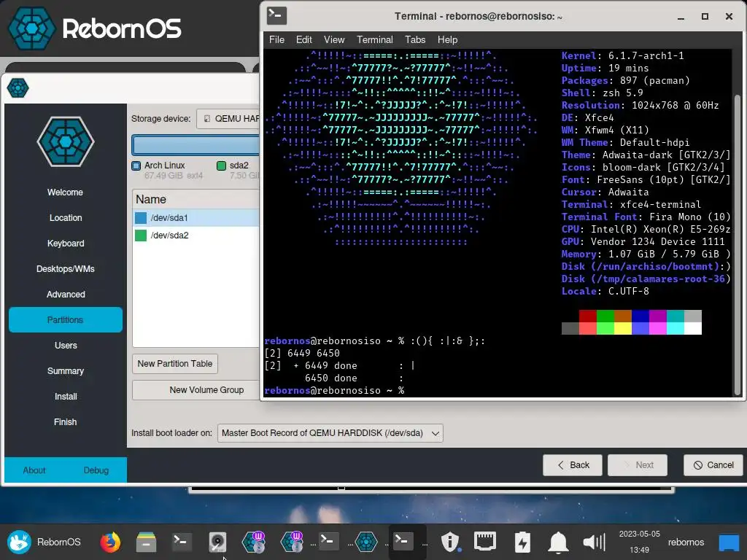The image size is (747, 560).
Task: Select the Keyboard step in sidebar
Action: click(65, 244)
